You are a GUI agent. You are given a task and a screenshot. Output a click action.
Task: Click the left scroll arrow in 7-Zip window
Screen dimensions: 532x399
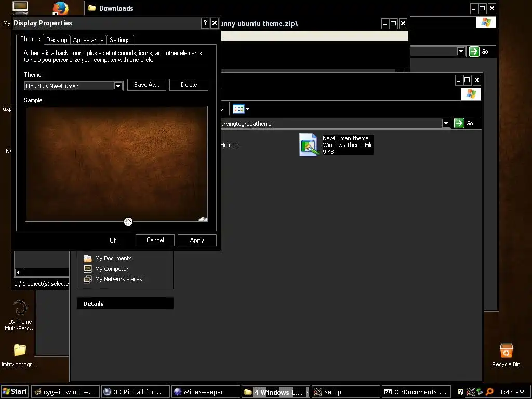[x=19, y=272]
